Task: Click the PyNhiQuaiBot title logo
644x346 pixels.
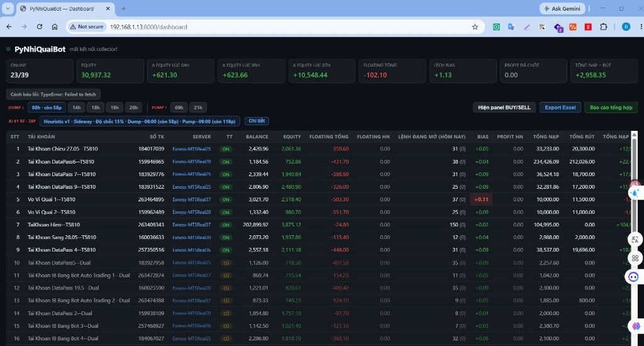Action: (40, 49)
